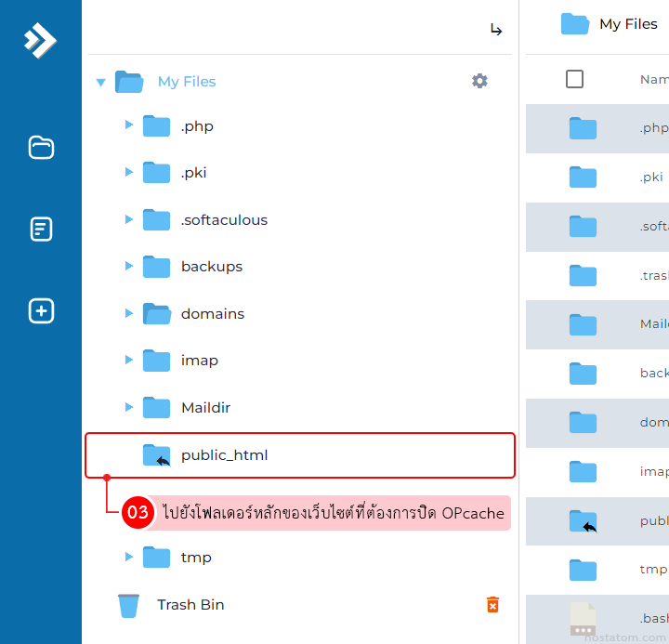This screenshot has width=669, height=644.
Task: Click the add new plus sidebar icon
Action: 41,311
